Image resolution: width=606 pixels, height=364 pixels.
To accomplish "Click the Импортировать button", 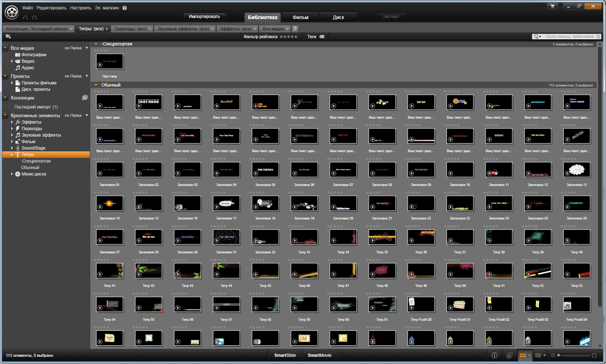I will 204,17.
